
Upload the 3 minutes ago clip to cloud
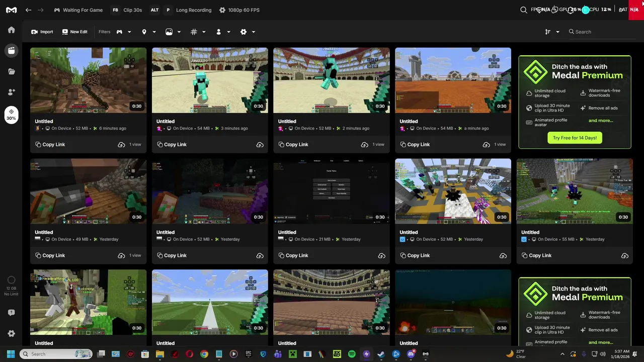pyautogui.click(x=260, y=145)
